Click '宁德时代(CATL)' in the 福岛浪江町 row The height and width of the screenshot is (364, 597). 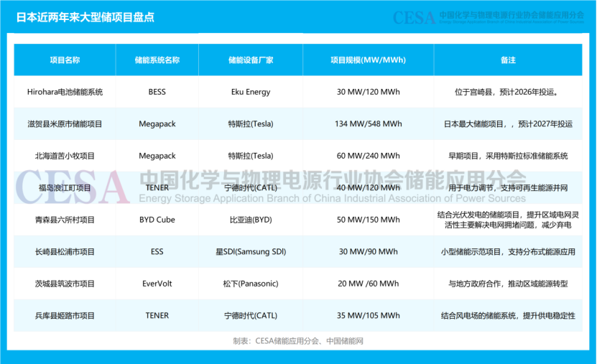coord(251,188)
